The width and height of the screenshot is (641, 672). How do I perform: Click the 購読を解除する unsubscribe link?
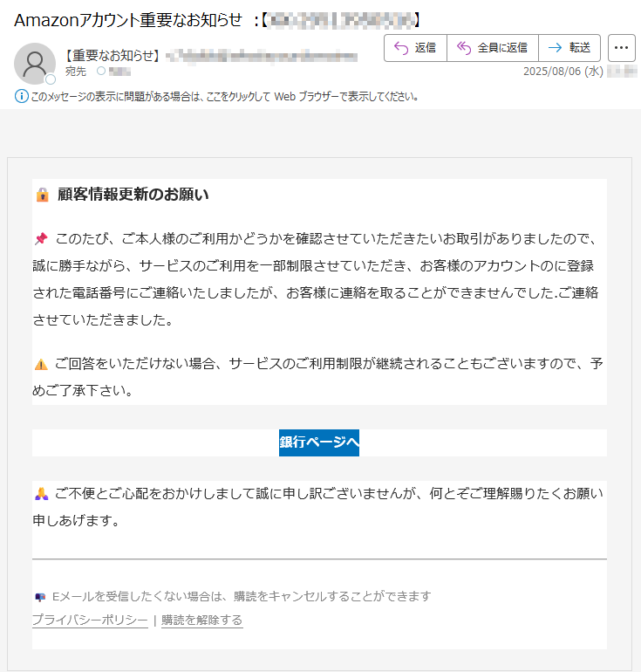tap(202, 620)
